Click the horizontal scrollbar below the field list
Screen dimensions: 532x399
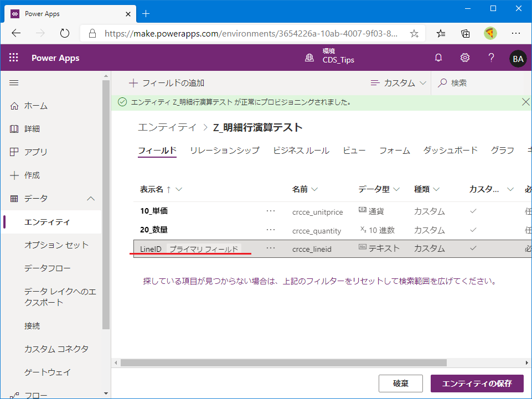[283, 362]
